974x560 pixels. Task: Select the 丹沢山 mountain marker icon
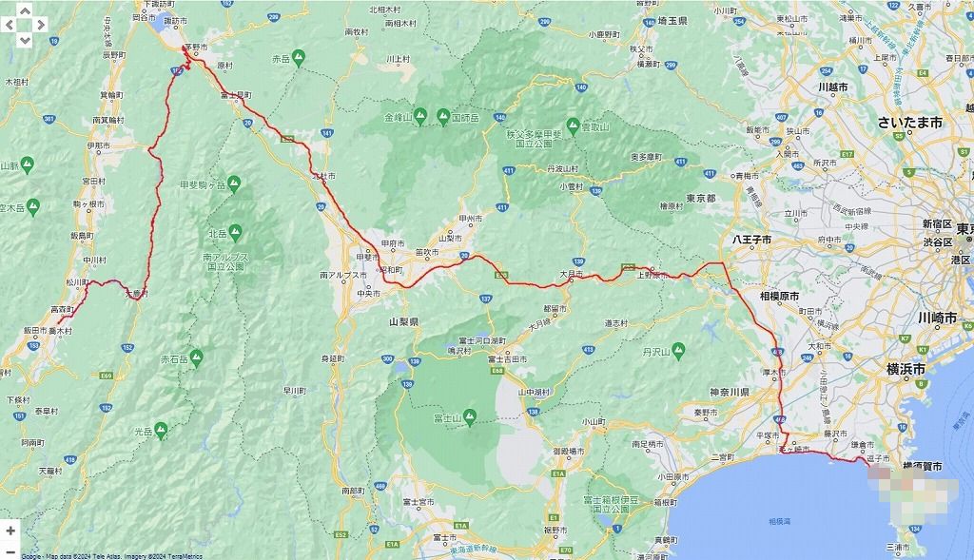pyautogui.click(x=678, y=351)
